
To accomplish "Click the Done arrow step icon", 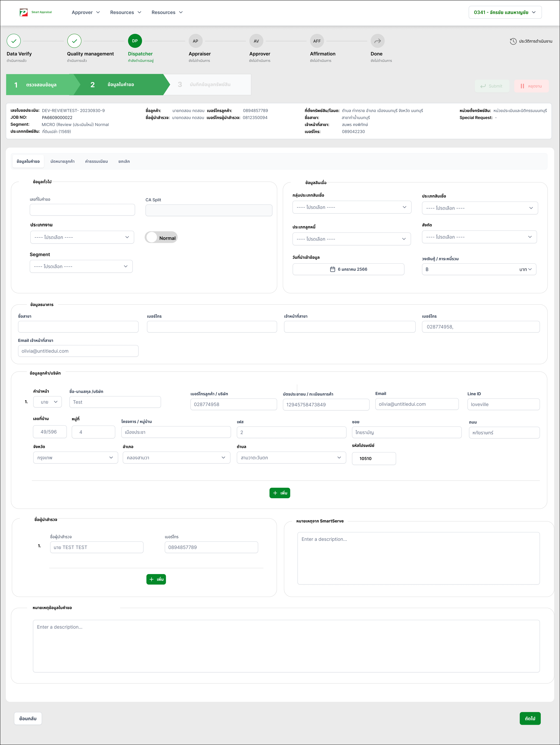I will tap(377, 41).
